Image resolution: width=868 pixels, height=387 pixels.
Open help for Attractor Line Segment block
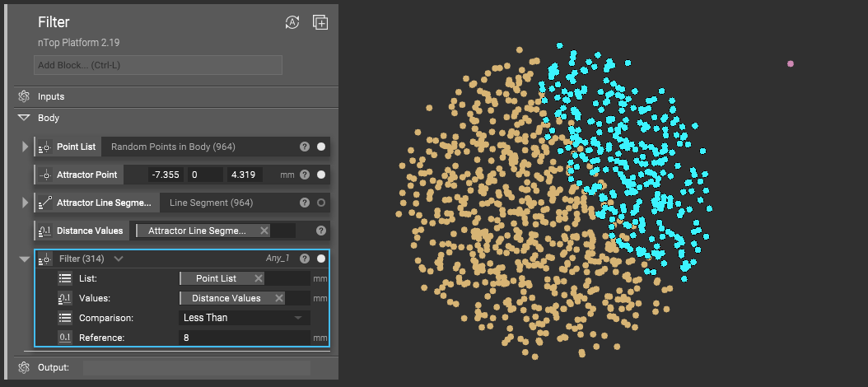[305, 203]
